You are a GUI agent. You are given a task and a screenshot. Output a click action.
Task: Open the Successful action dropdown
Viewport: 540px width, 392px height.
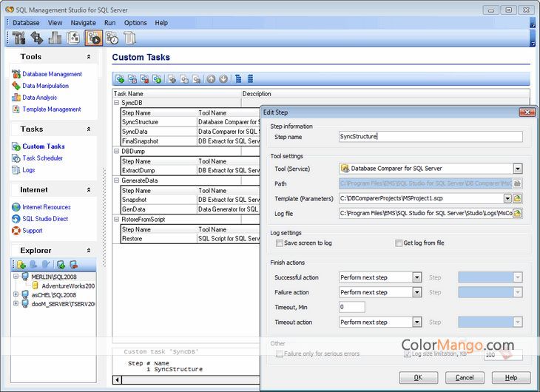coord(417,277)
